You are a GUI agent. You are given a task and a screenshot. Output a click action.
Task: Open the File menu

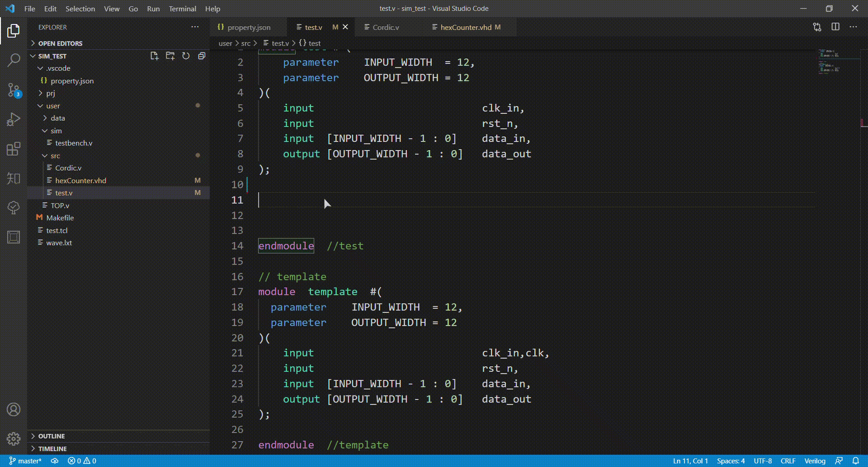30,9
